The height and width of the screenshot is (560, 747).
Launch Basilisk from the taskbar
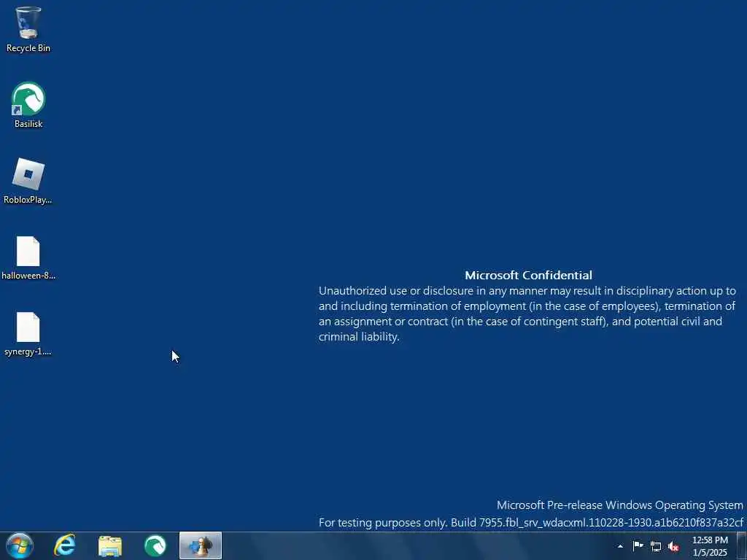[x=155, y=545]
